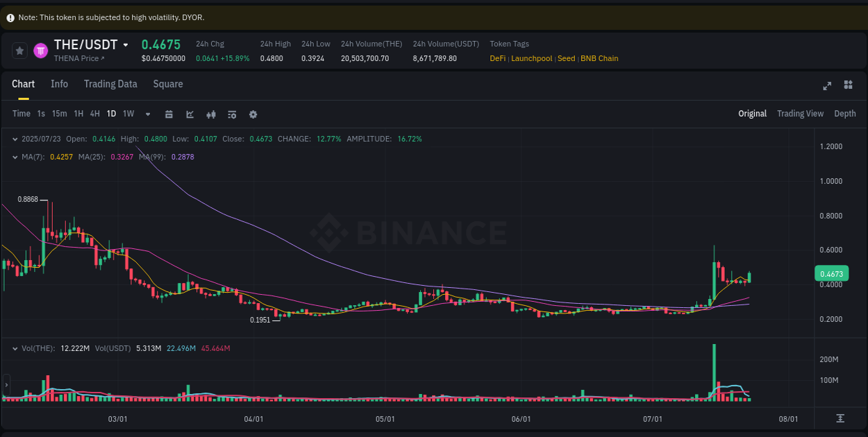This screenshot has width=868, height=437.
Task: Expand the left side panel arrow
Action: click(5, 384)
